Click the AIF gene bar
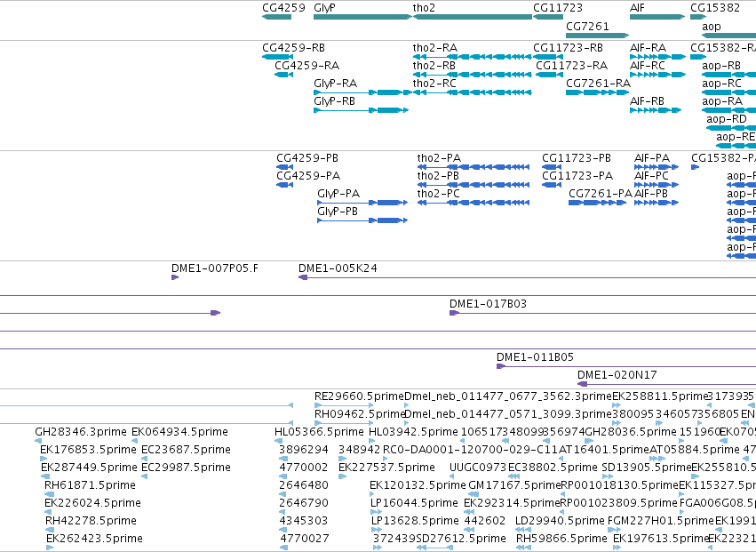This screenshot has width=756, height=552. tap(657, 17)
